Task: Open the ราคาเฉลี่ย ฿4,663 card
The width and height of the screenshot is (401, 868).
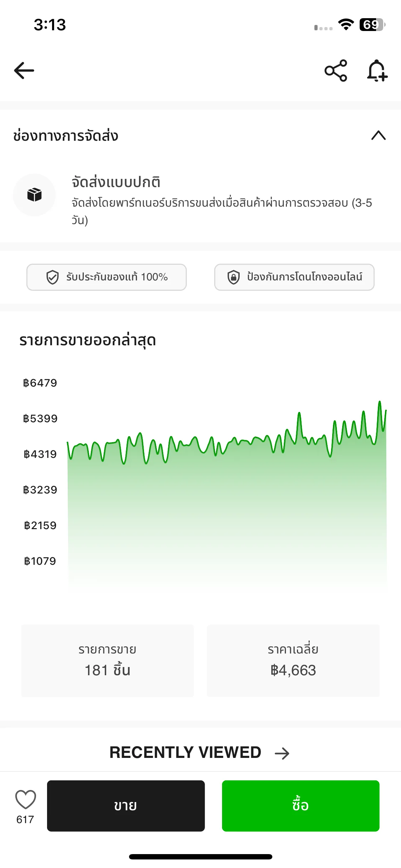Action: [293, 661]
